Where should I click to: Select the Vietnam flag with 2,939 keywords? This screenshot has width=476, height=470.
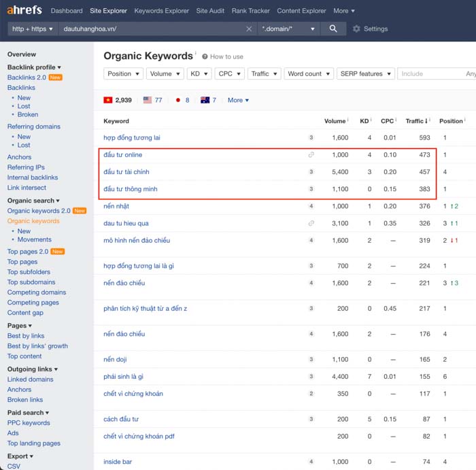point(118,100)
